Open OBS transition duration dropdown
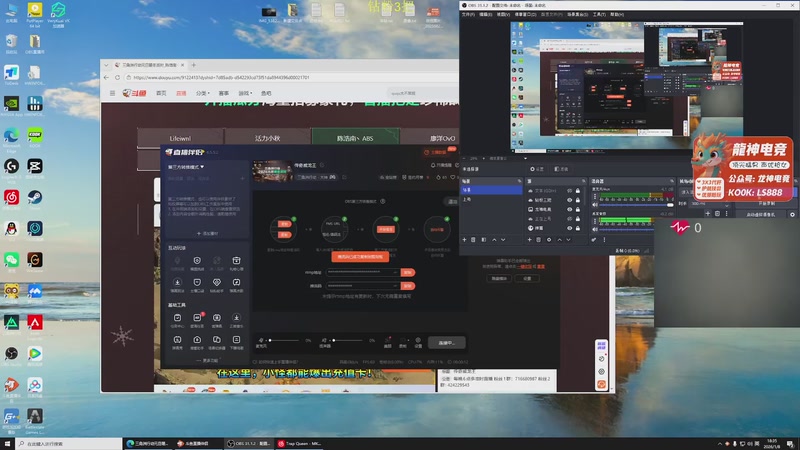 728,204
